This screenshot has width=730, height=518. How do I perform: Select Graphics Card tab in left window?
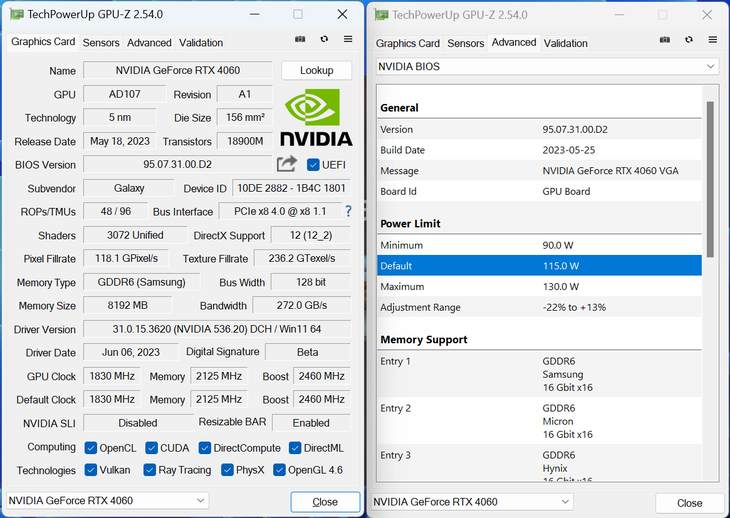coord(43,42)
